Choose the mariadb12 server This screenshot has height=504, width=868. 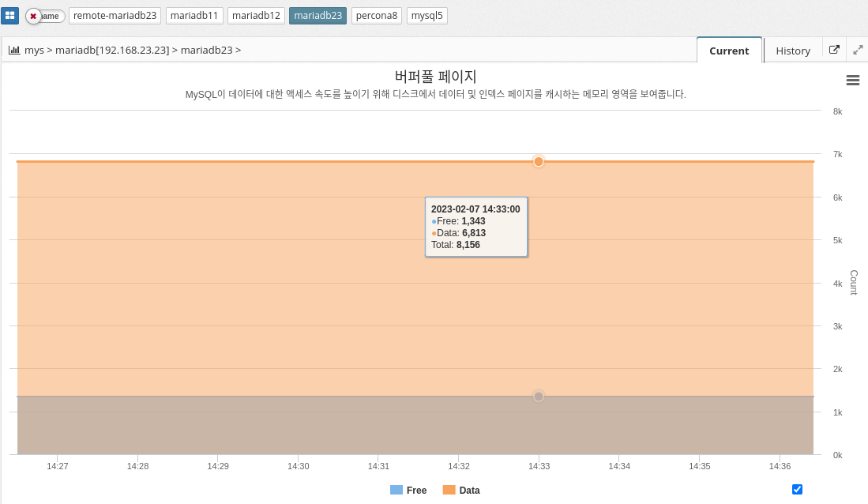[256, 16]
